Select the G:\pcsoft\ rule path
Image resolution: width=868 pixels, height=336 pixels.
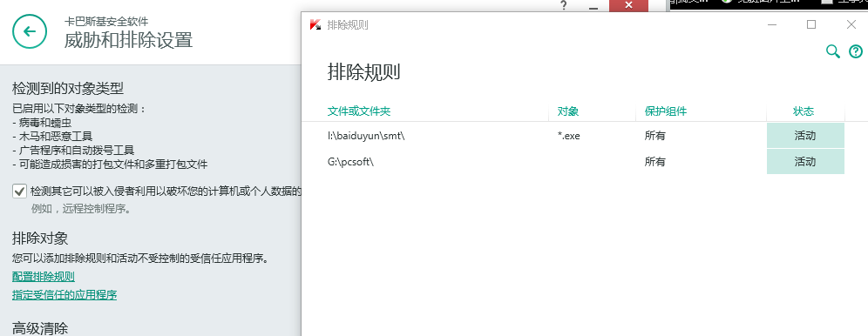point(351,162)
